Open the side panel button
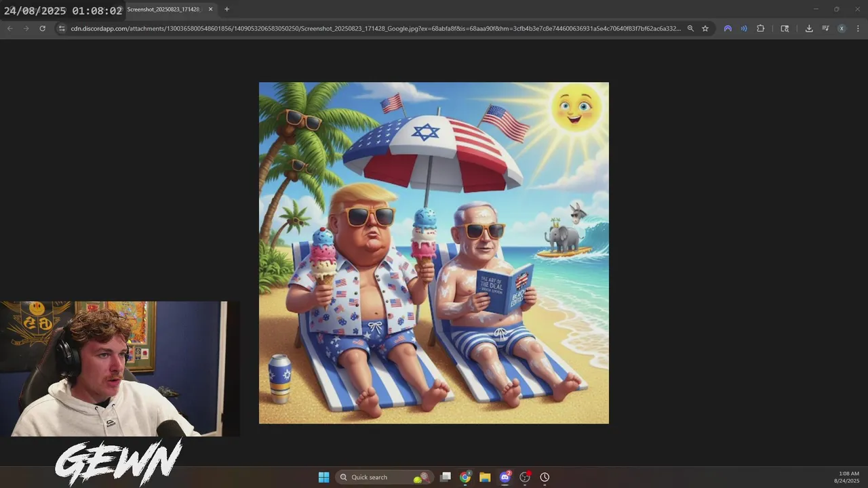Viewport: 868px width, 488px height. coord(785,28)
